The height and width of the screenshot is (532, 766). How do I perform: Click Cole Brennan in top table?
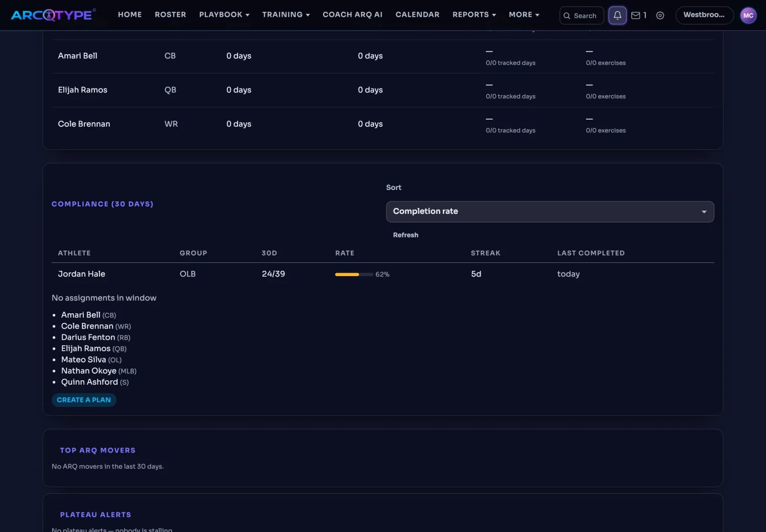84,124
